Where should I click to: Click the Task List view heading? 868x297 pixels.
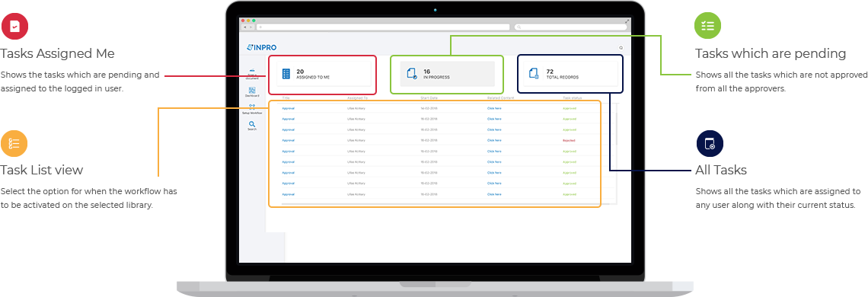[42, 170]
